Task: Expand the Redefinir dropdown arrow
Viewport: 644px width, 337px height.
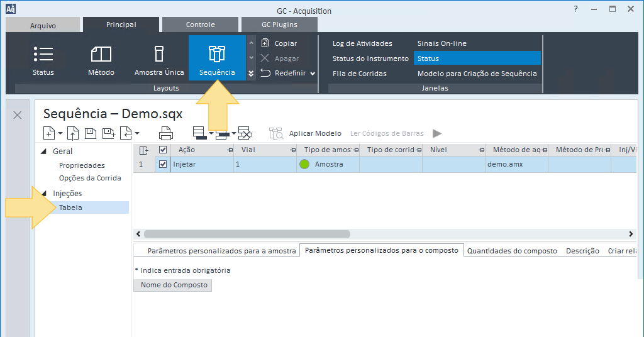Action: click(313, 74)
